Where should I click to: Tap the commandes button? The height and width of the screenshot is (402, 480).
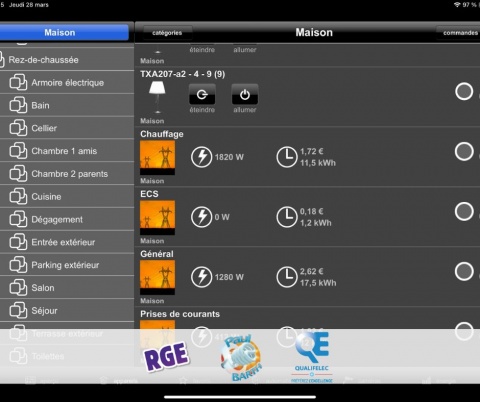tap(459, 33)
